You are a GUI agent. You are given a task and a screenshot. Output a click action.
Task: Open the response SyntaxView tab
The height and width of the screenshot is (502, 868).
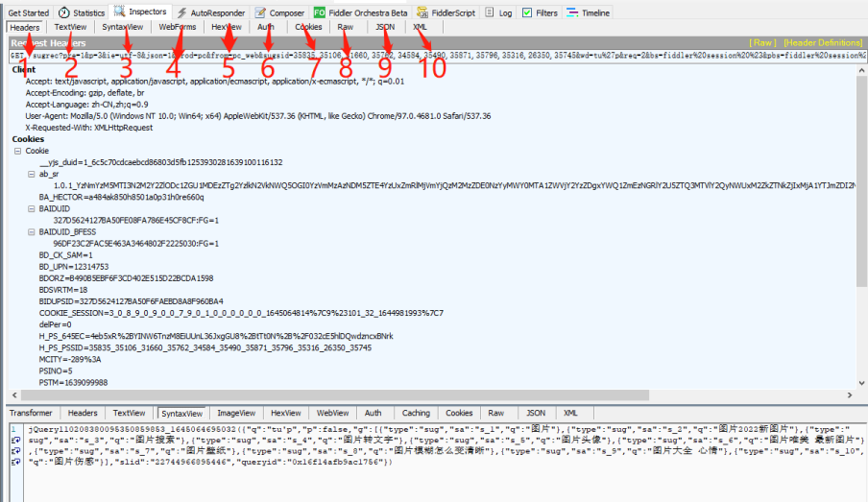182,414
